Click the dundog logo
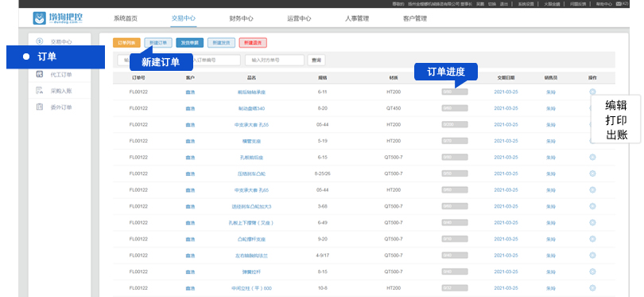Viewport: 644px width, 297px height. (x=58, y=18)
